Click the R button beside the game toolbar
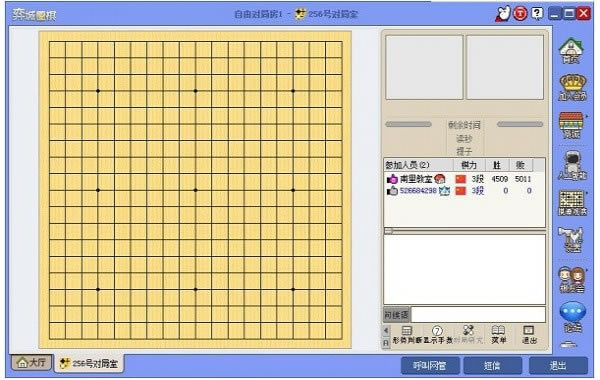 386,343
